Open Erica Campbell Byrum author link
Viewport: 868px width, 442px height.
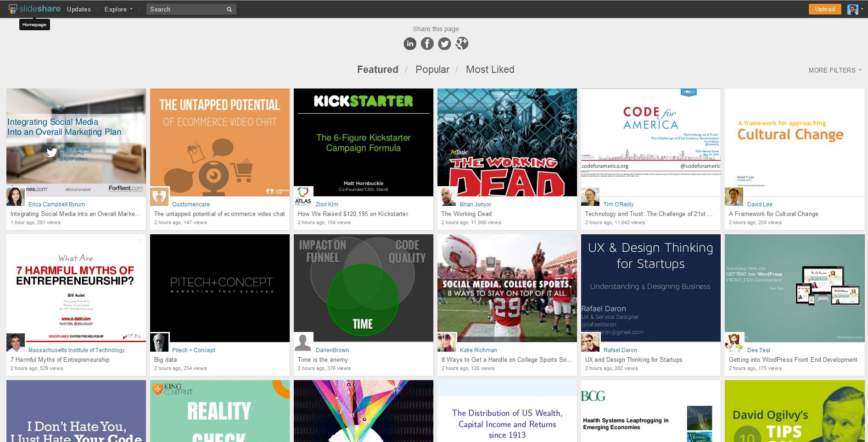(x=56, y=204)
